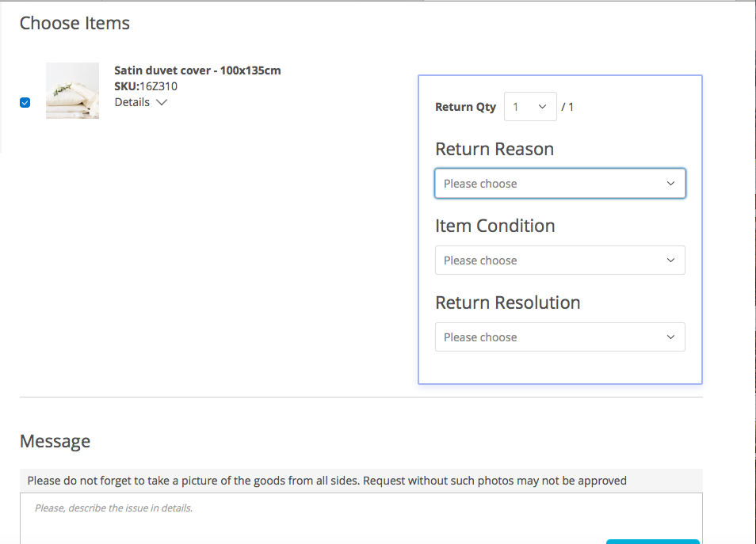The width and height of the screenshot is (756, 544).
Task: Open the Item Condition dropdown field
Action: 559,261
